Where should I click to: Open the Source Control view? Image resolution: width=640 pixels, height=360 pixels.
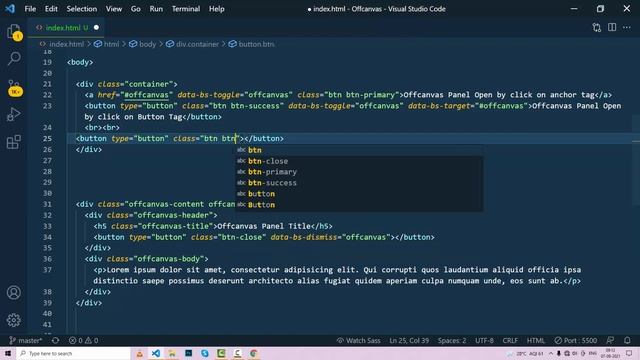(x=14, y=87)
